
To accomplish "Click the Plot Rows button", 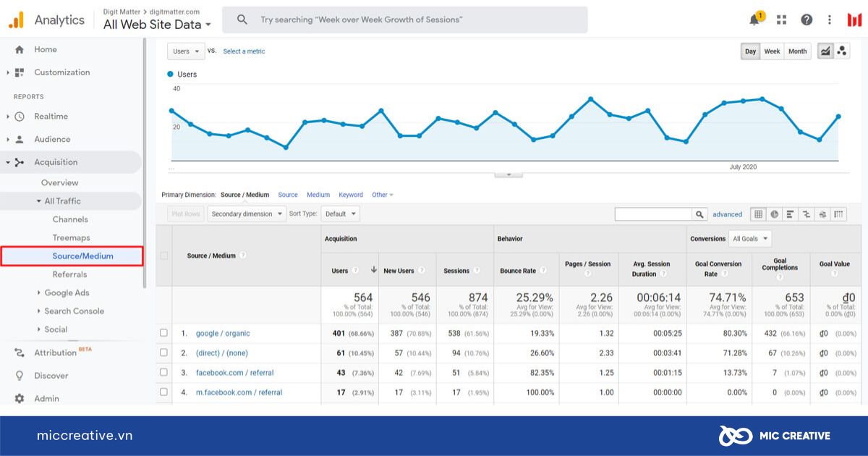I will pyautogui.click(x=186, y=214).
